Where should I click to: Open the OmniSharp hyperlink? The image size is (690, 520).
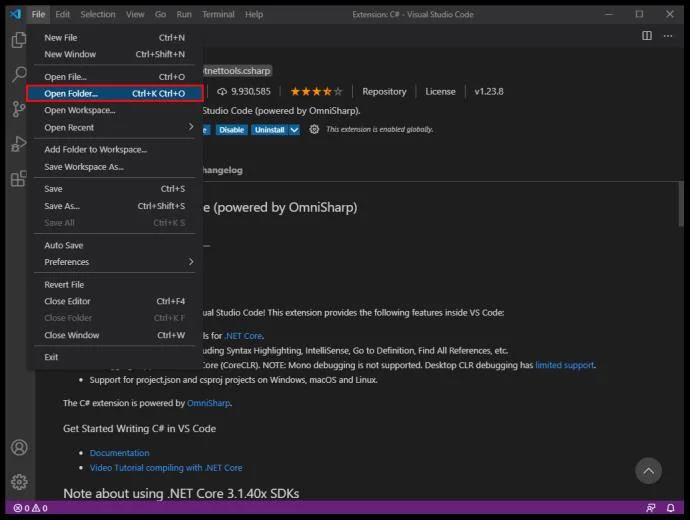click(208, 403)
